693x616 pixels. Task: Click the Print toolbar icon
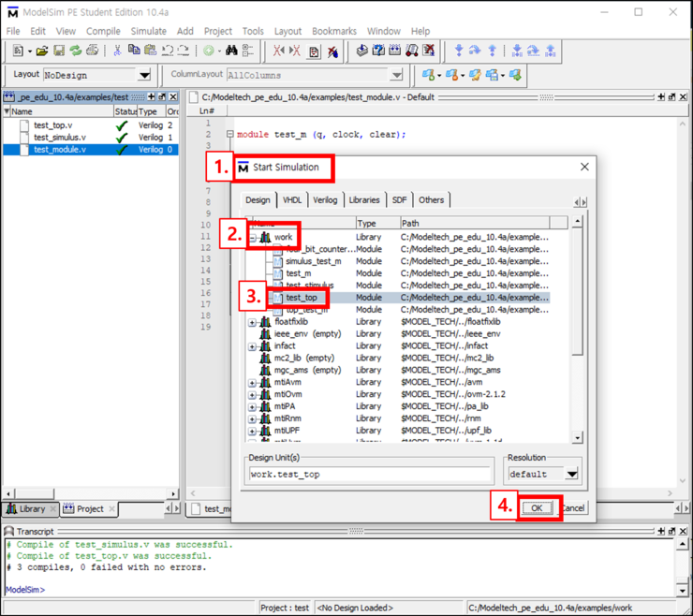pos(92,51)
